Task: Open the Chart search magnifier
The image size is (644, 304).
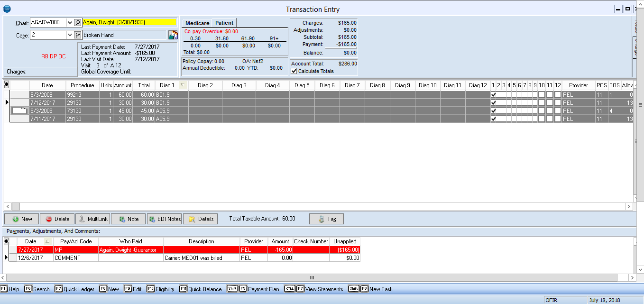Action: click(77, 22)
